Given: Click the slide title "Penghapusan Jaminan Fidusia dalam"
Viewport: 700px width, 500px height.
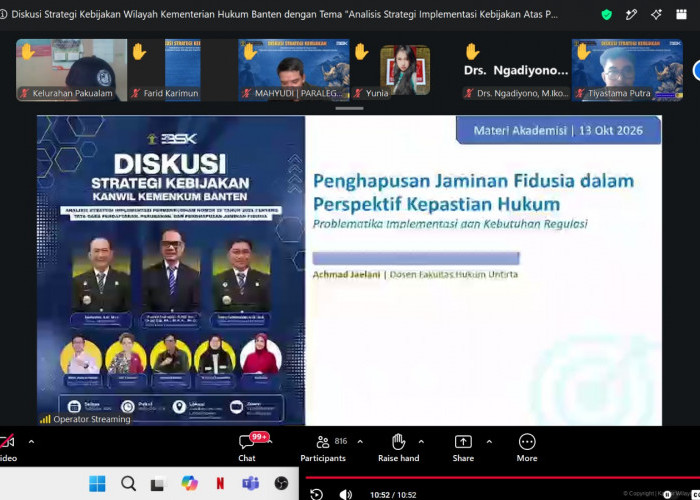Looking at the screenshot, I should point(473,181).
